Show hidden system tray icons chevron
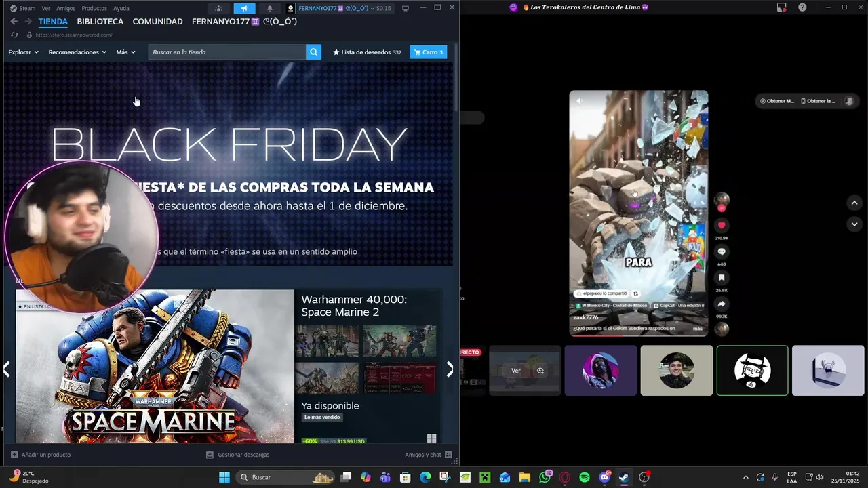This screenshot has width=868, height=488. [746, 477]
